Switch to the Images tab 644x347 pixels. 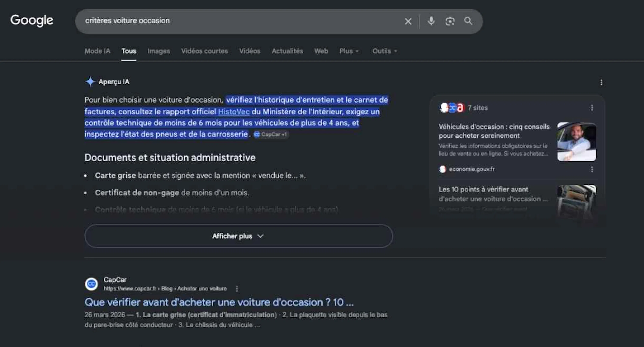(x=158, y=51)
